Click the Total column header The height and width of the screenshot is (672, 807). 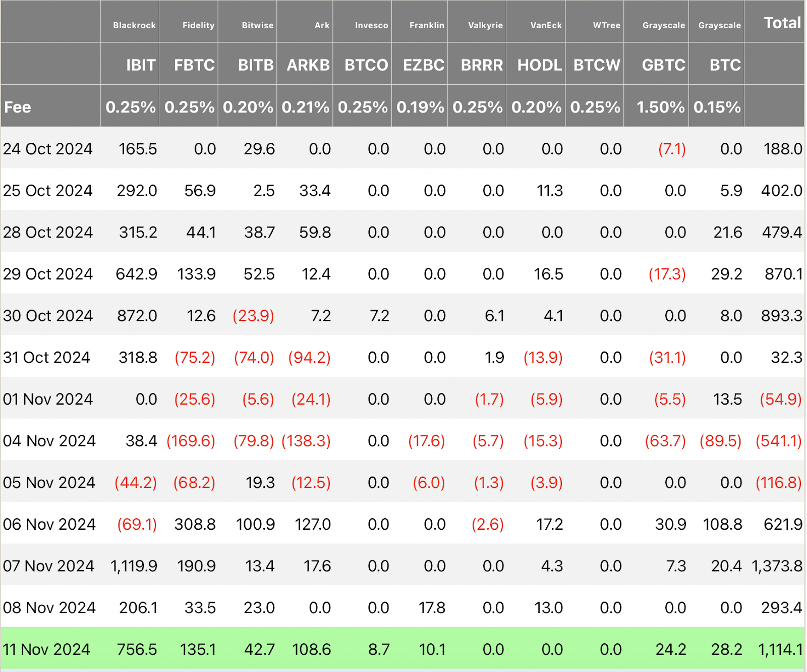tap(782, 23)
